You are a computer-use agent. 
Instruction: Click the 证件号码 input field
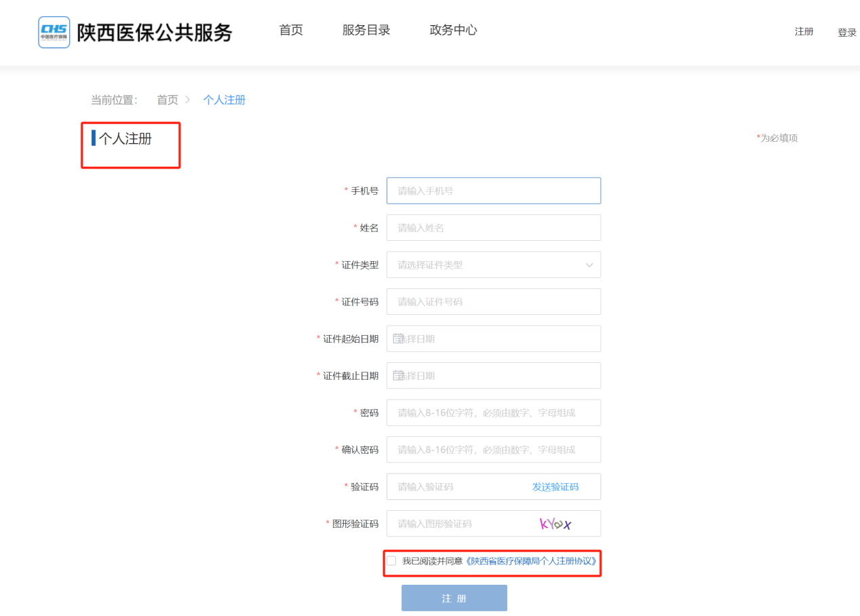pyautogui.click(x=493, y=302)
